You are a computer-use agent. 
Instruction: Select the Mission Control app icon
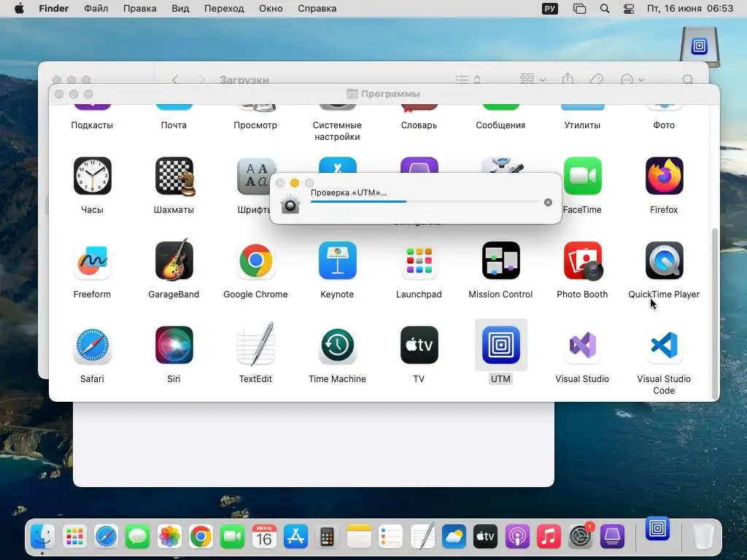[500, 260]
